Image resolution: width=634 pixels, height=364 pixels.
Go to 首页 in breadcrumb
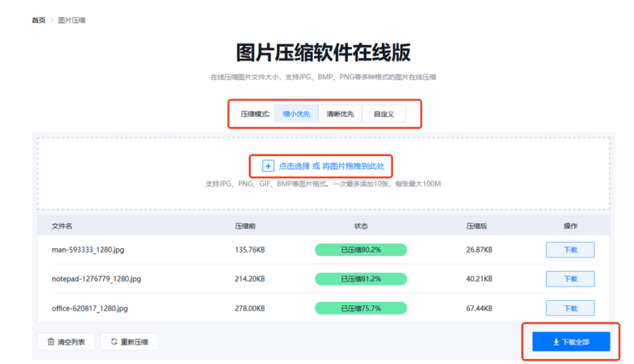39,20
